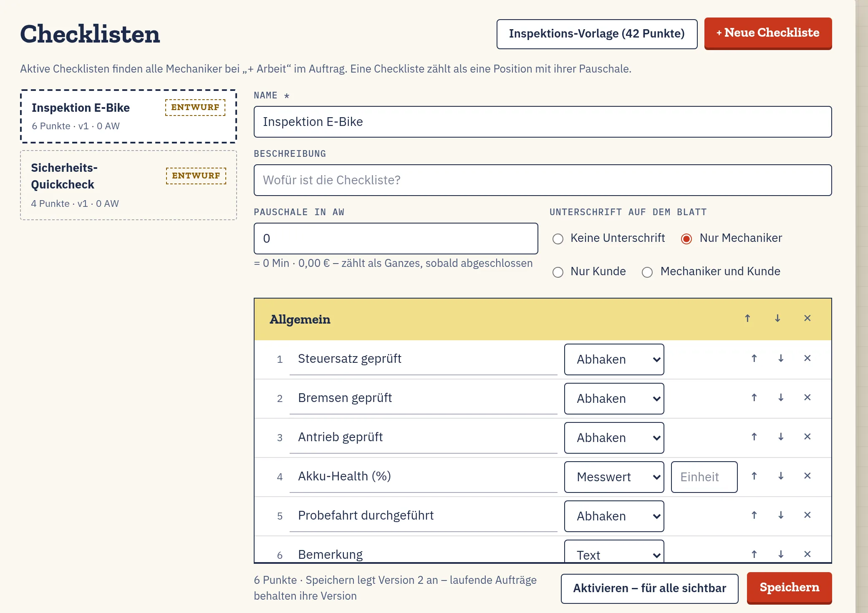Click 'Aktivieren – für alle sichtbar'
This screenshot has height=613, width=868.
click(x=649, y=588)
